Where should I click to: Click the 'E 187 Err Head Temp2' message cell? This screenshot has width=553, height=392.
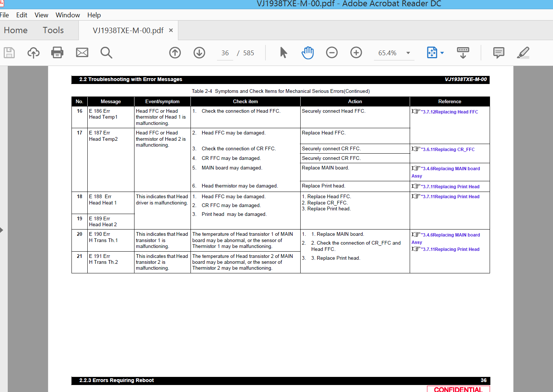(111, 160)
